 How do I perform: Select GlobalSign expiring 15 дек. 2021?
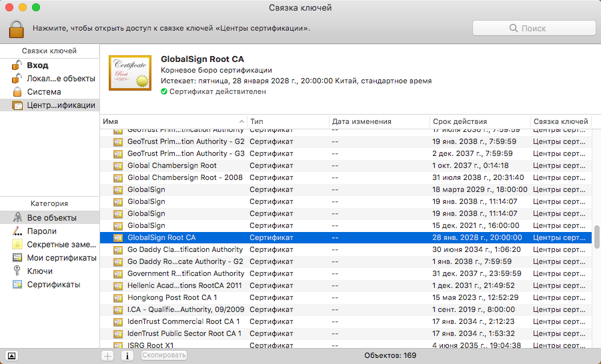tap(346, 226)
